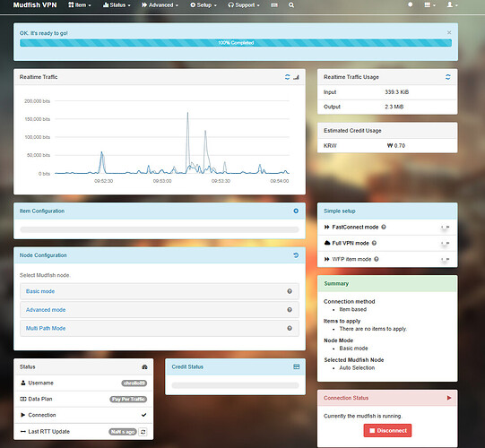Open the Setup menu in navbar
Image resolution: width=485 pixels, height=448 pixels.
click(204, 5)
